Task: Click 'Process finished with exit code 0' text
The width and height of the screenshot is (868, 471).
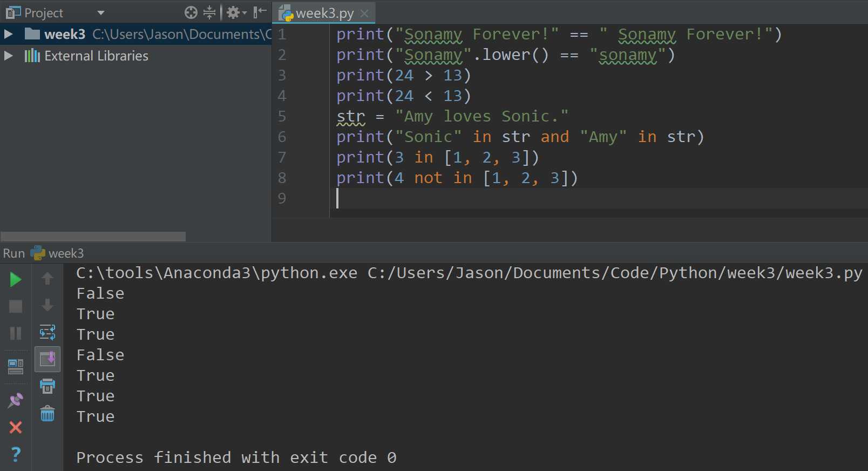Action: (x=236, y=457)
